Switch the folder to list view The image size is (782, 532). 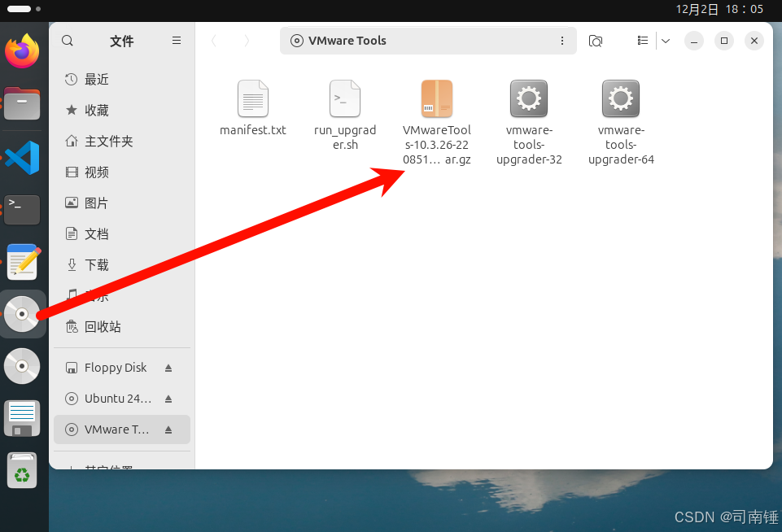click(x=642, y=40)
